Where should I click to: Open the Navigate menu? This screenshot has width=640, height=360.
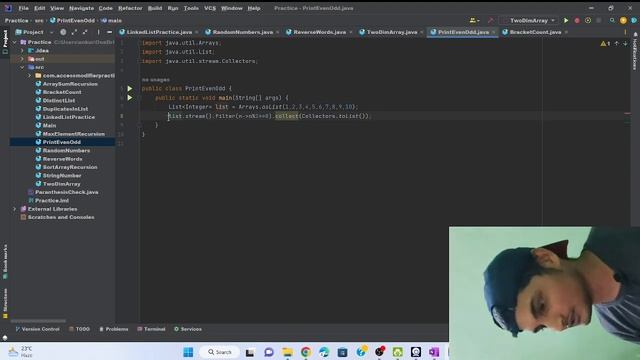81,8
